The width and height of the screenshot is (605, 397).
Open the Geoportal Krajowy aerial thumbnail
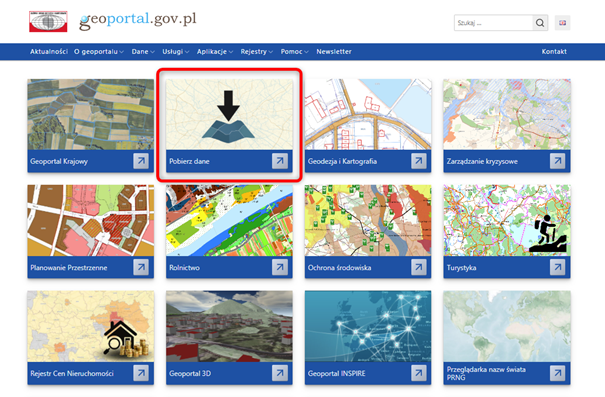pos(91,114)
